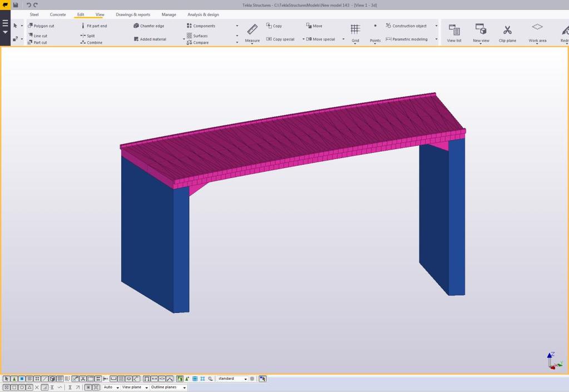Image resolution: width=569 pixels, height=392 pixels.
Task: Open the Grid tool
Action: [355, 33]
